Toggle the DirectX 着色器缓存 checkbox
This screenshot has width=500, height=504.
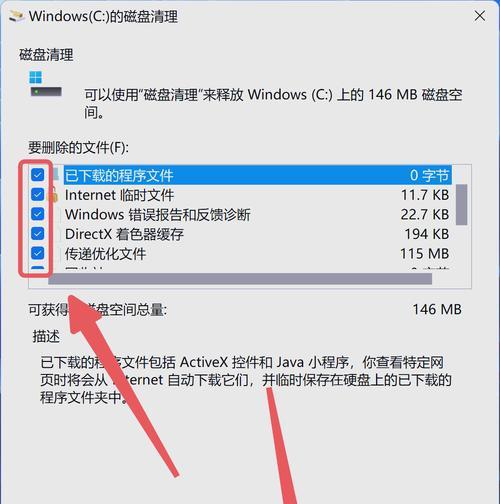[38, 234]
